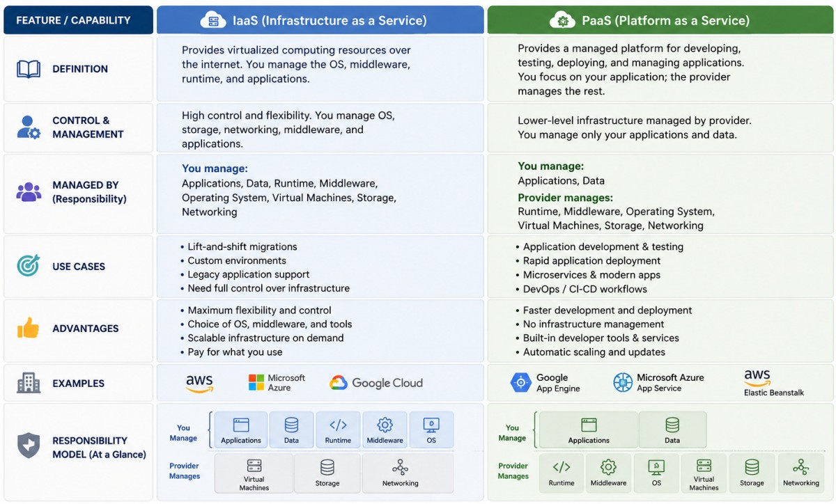Screen dimensions: 836x504
Task: Select the IaaS Applications tile
Action: pyautogui.click(x=241, y=430)
